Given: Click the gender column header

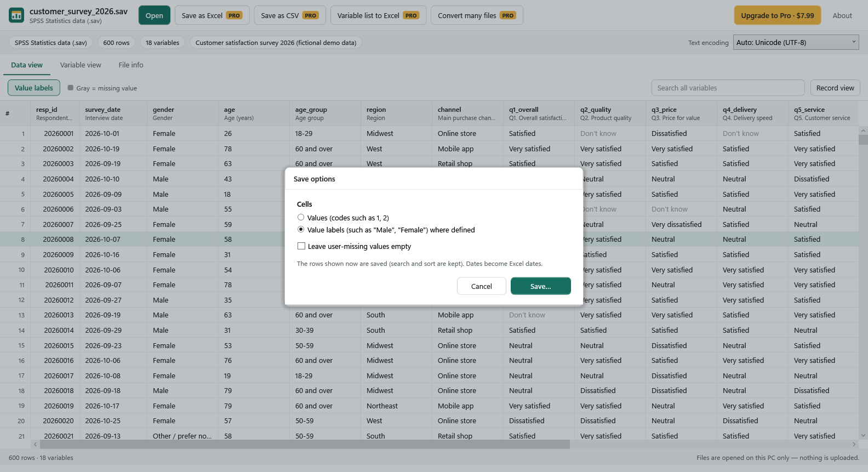Looking at the screenshot, I should click(183, 113).
